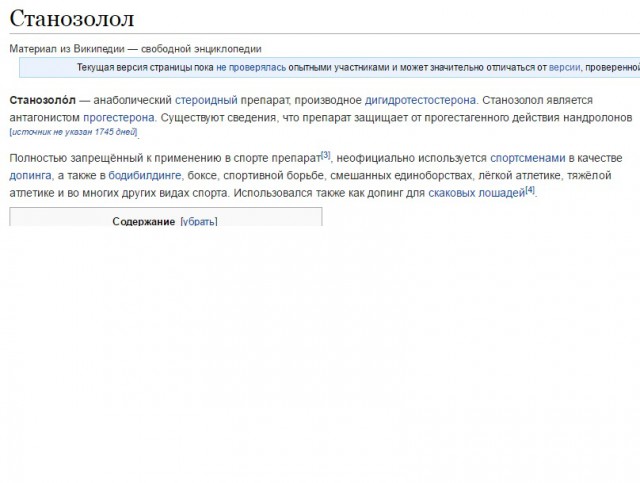Open the 'бодибилдинге' link

click(x=144, y=176)
